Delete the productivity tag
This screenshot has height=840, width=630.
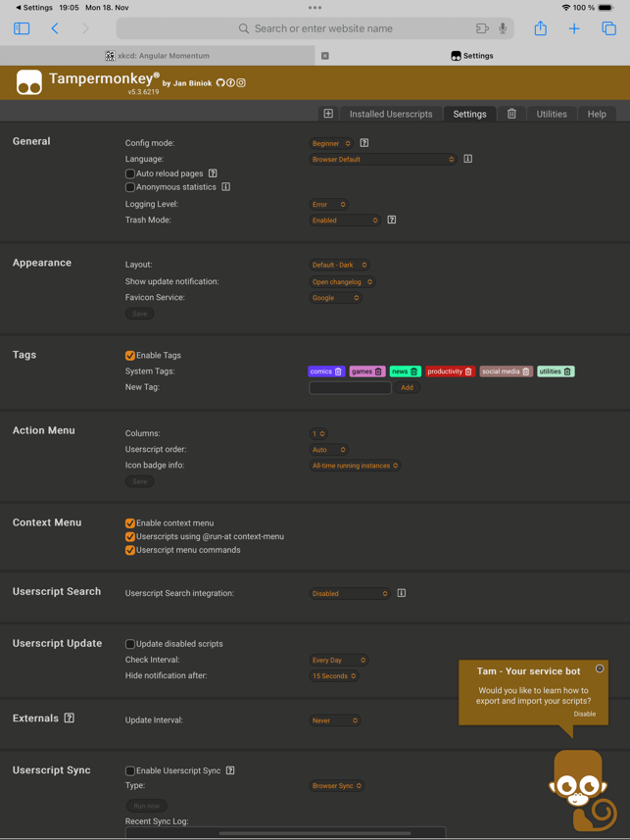pyautogui.click(x=468, y=371)
